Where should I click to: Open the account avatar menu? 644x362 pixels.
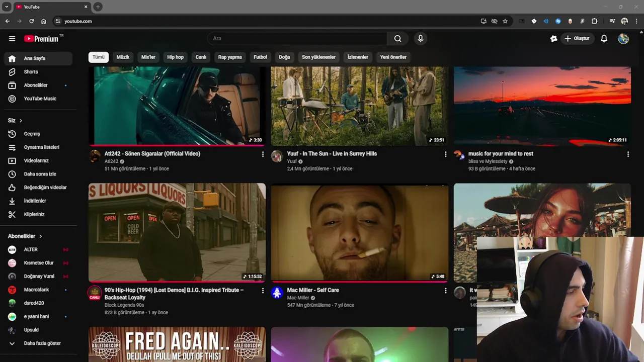click(x=623, y=39)
